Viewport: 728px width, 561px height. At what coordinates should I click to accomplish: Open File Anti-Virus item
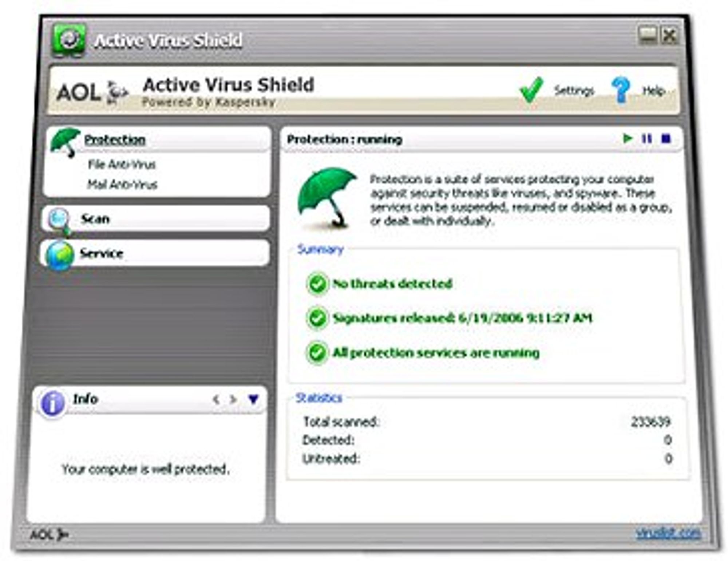point(122,165)
